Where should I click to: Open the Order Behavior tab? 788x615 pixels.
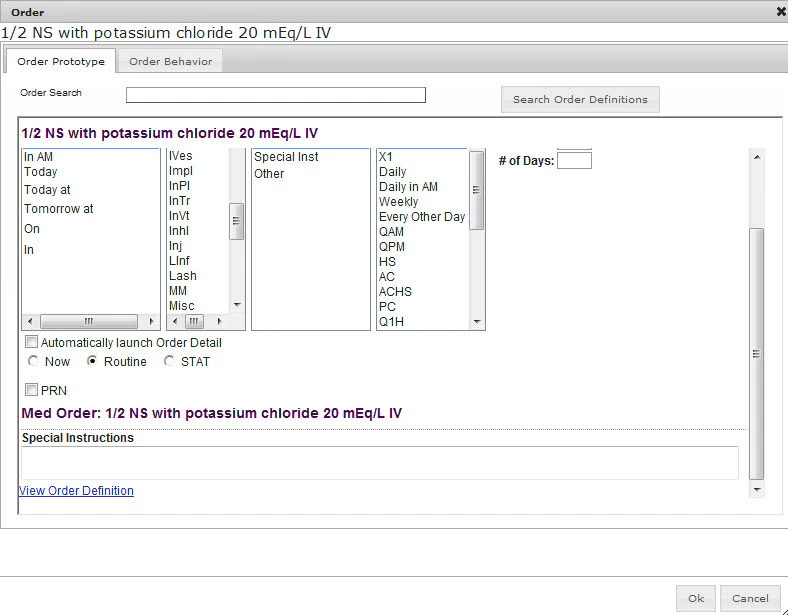(x=170, y=61)
